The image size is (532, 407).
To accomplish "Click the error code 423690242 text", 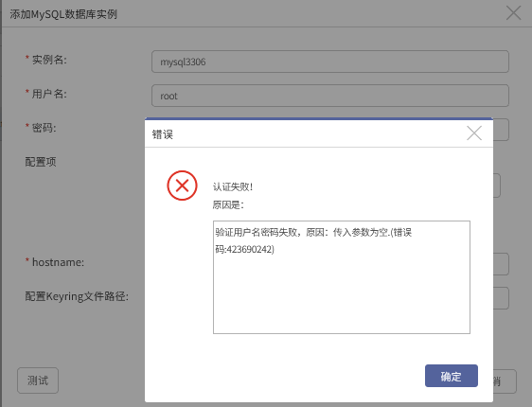I will click(x=250, y=250).
